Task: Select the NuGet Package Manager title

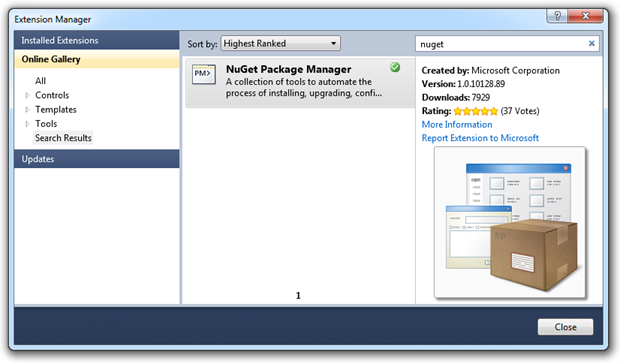Action: [x=289, y=69]
